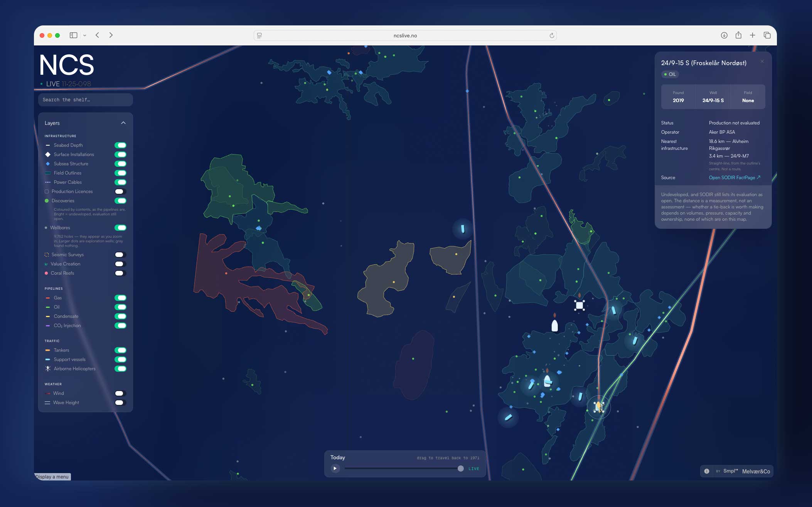Reload the ncslive.no page

tap(552, 35)
